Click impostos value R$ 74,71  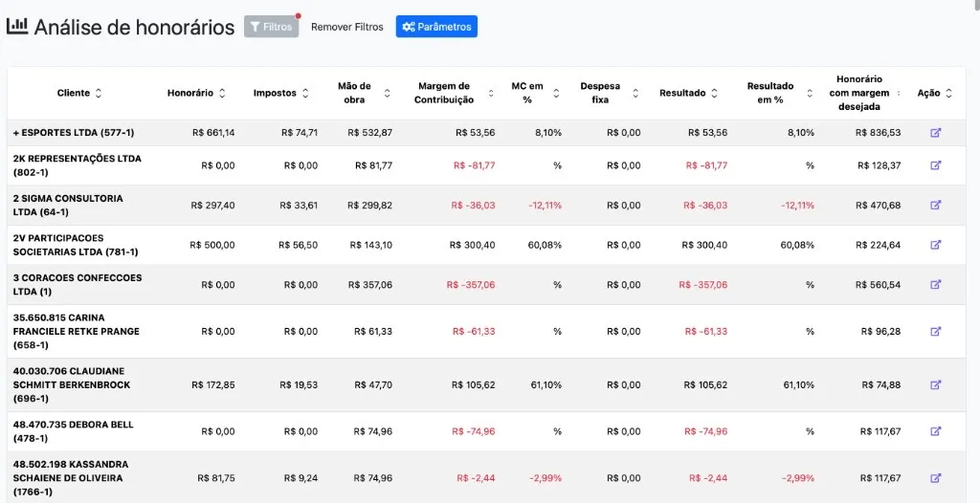(300, 133)
